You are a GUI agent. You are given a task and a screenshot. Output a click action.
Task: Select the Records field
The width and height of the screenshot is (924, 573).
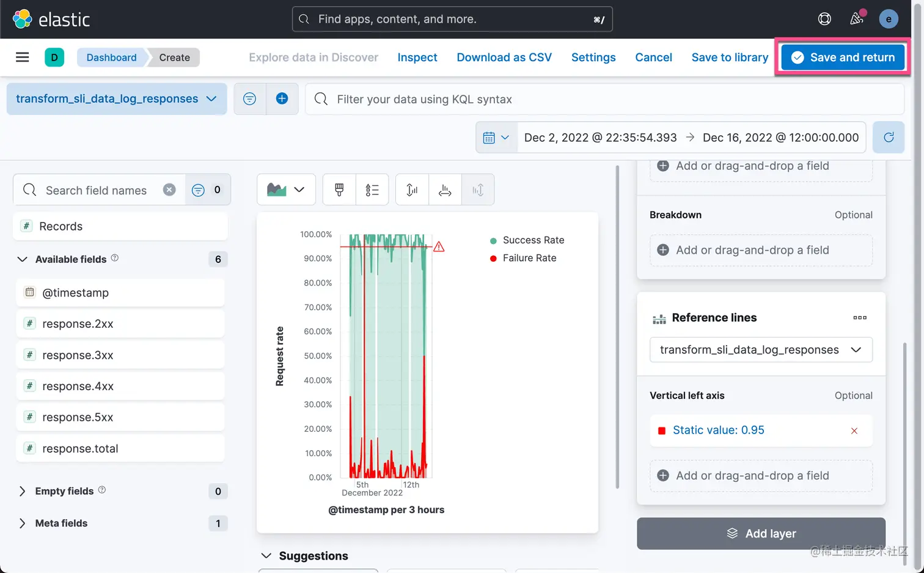120,226
